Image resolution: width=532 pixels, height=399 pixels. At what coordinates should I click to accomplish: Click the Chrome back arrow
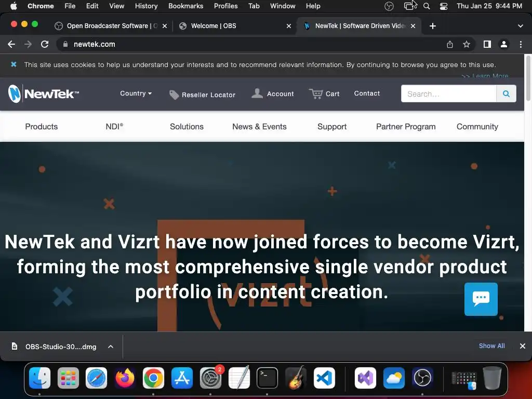(11, 44)
